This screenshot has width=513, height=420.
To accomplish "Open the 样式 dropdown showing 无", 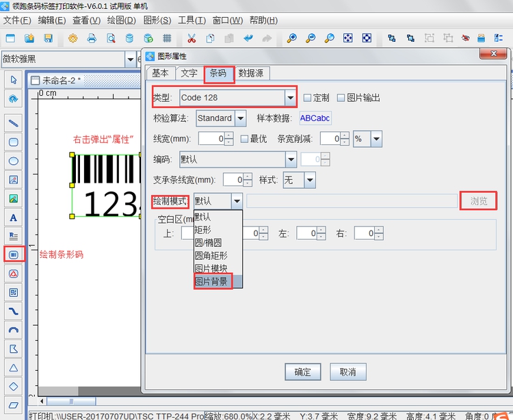I will (309, 180).
